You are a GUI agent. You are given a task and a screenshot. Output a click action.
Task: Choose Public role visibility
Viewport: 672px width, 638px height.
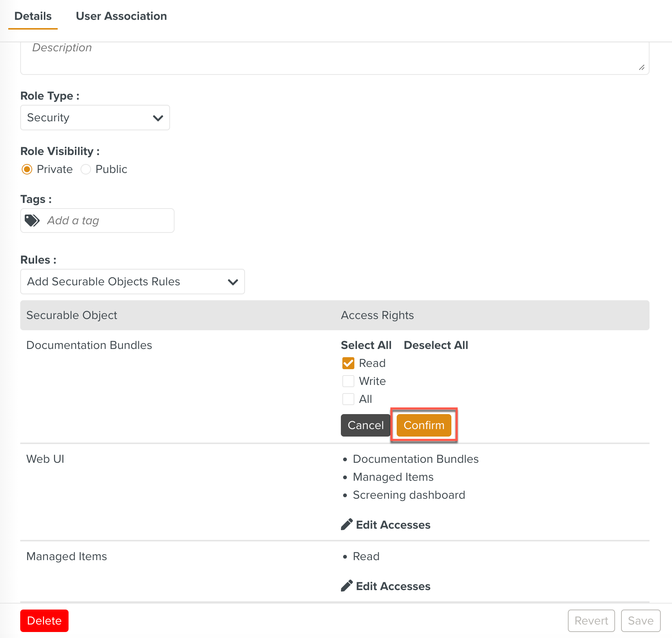[x=86, y=169]
